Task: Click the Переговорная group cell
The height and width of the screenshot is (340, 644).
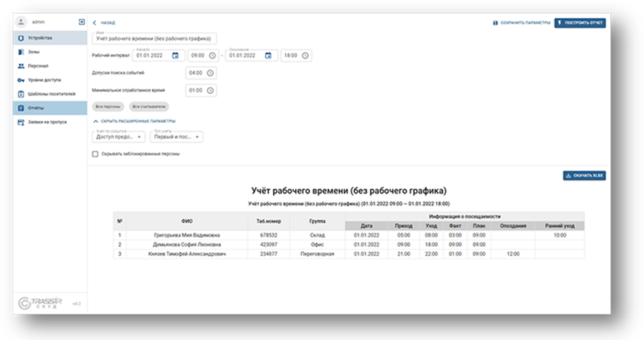Action: click(x=318, y=254)
